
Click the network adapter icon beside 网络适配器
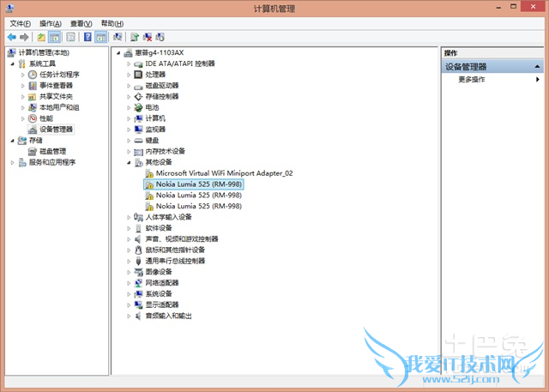pos(139,283)
